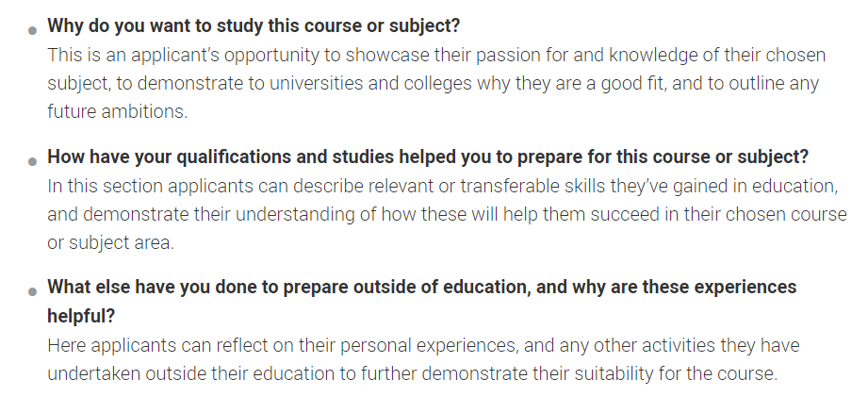This screenshot has height=396, width=868.
Task: Click the heading 'How have your qualifications and studies helped'
Action: click(x=428, y=157)
